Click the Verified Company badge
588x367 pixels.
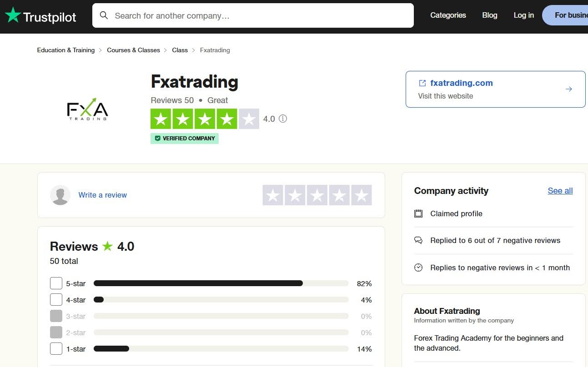click(x=185, y=139)
